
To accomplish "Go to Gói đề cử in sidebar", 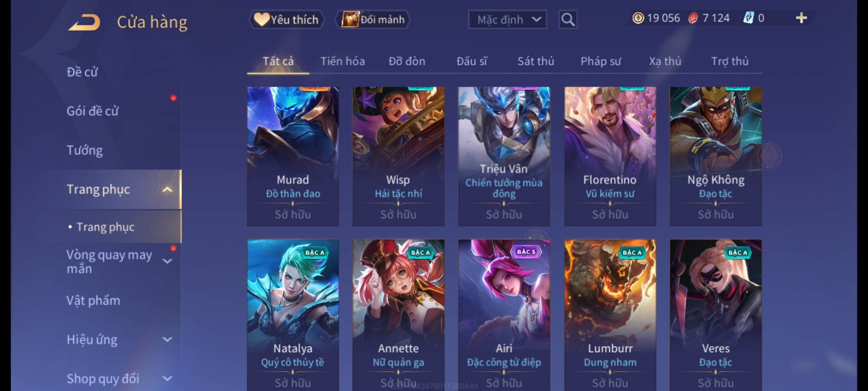I will [x=93, y=111].
